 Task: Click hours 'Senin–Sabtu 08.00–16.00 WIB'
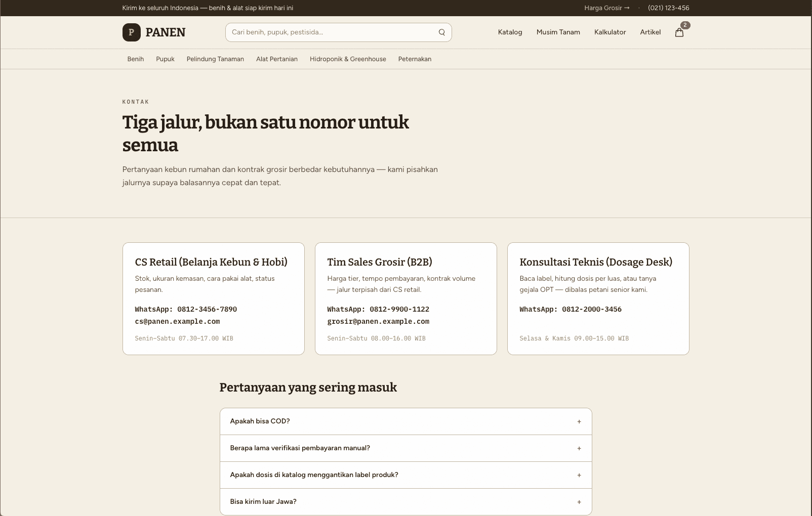point(376,338)
